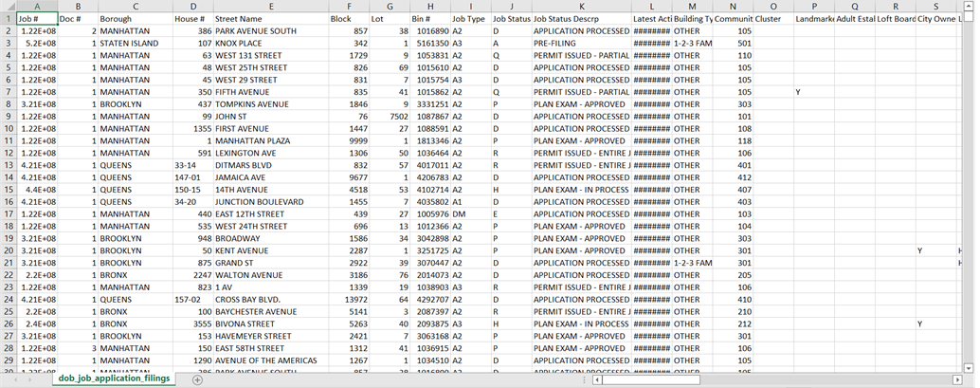The width and height of the screenshot is (980, 388).
Task: Click the 'Landmarked' header cell
Action: point(814,19)
